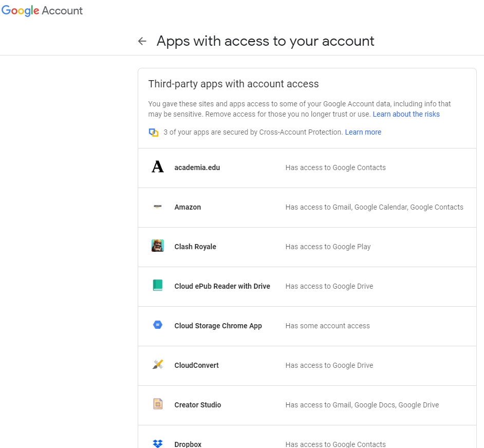
Task: Open Learn more about Cross-Account Protection
Action: [363, 132]
